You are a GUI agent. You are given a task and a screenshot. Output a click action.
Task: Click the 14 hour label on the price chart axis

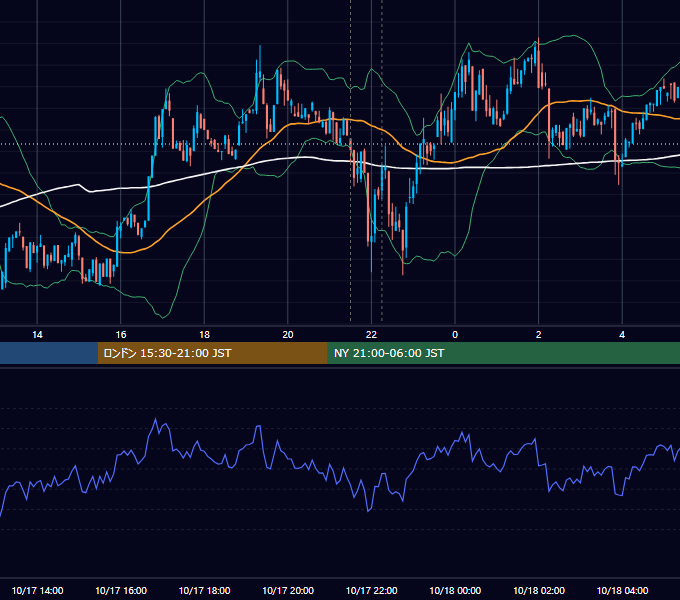(x=37, y=335)
